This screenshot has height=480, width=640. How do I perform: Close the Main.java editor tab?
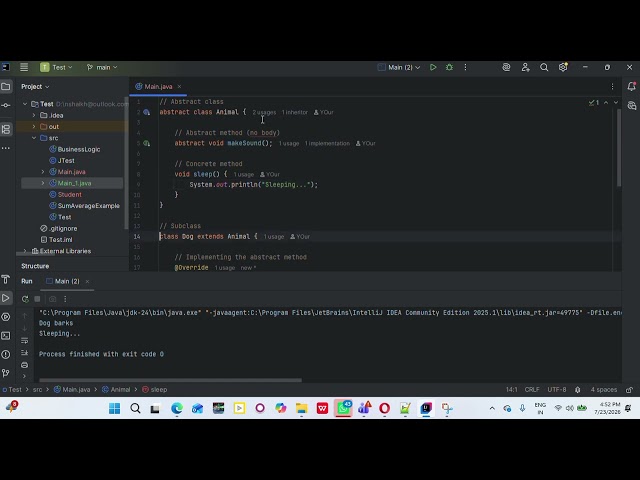click(179, 87)
